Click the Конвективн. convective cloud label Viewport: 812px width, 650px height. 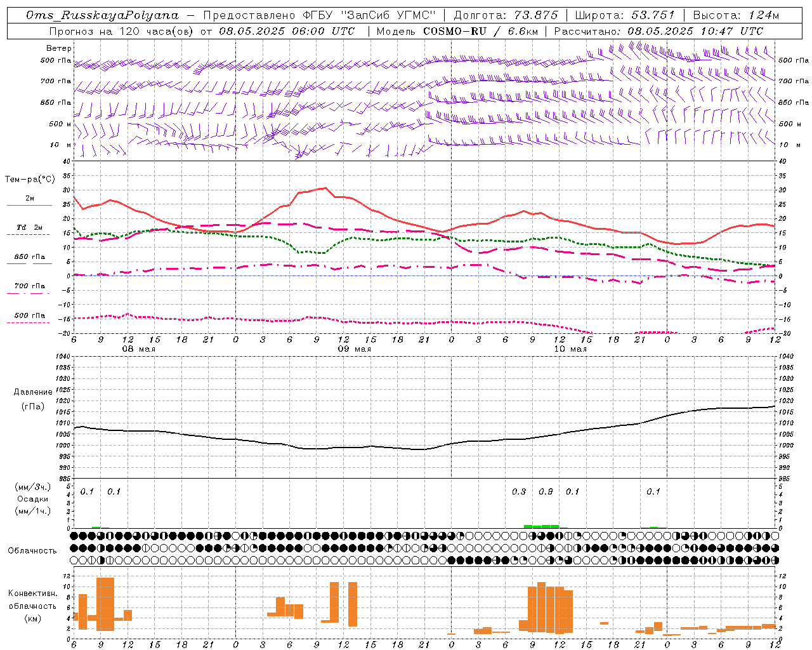(x=33, y=594)
